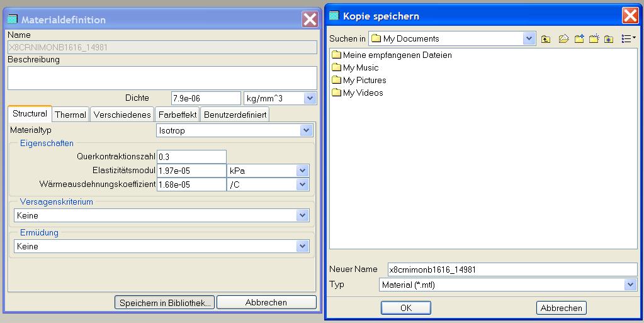
Task: Click the Neuer Name input field
Action: tap(512, 269)
